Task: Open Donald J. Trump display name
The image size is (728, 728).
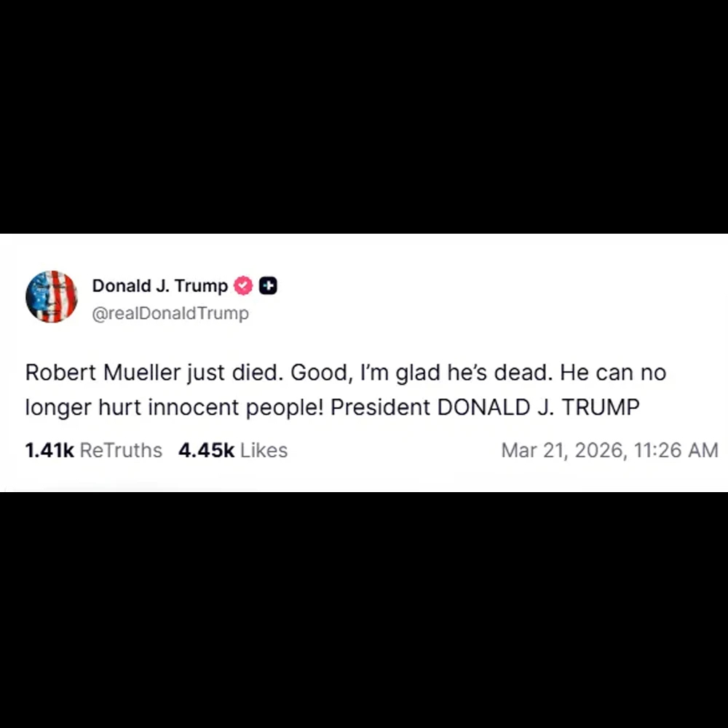Action: [159, 286]
